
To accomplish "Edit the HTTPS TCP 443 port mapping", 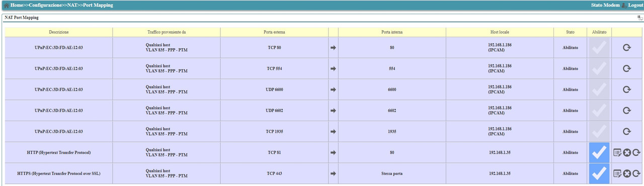I will point(617,173).
